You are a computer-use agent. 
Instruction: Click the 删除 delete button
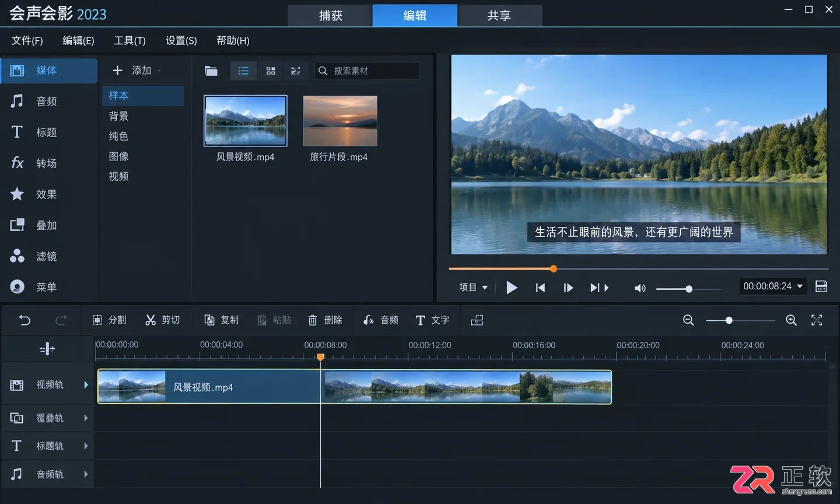point(325,320)
